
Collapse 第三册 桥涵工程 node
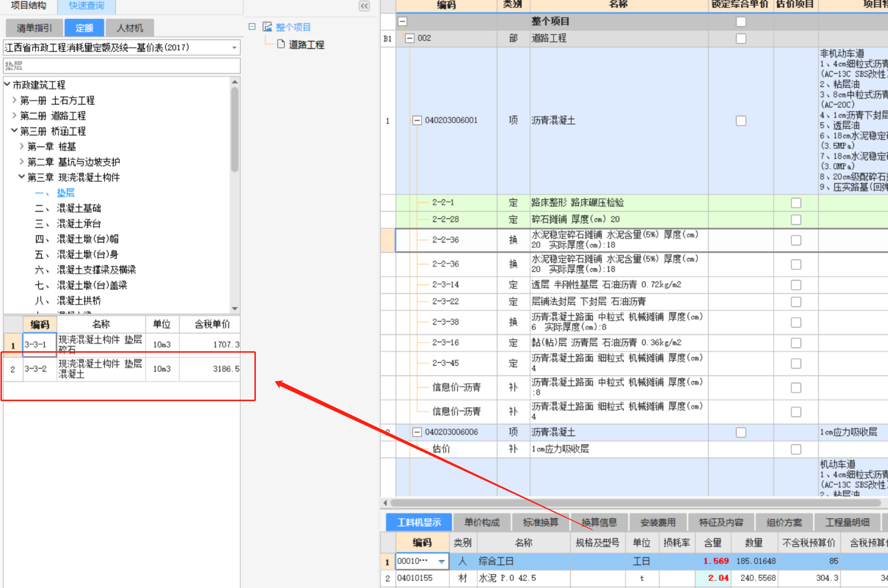tap(14, 131)
